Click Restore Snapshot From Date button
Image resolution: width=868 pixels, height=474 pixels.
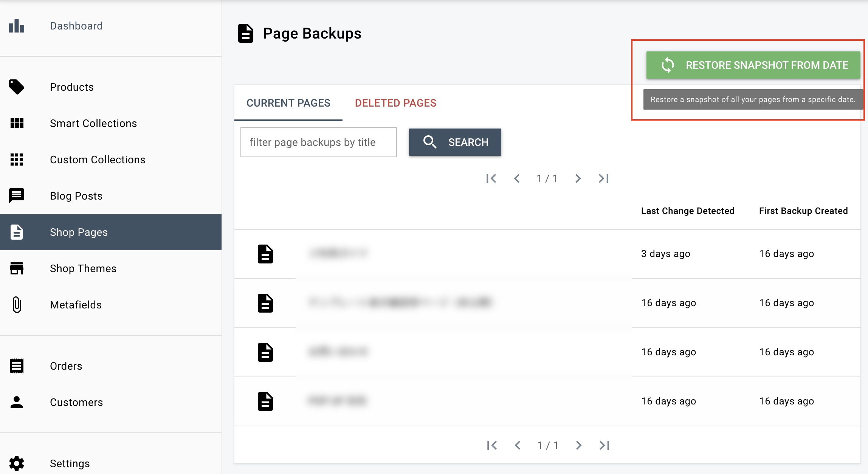click(753, 65)
